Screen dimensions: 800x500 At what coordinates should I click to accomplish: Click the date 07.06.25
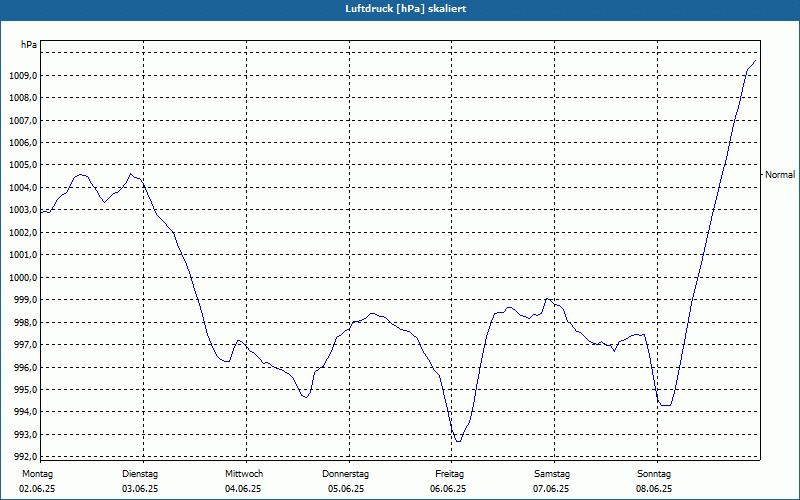tap(551, 489)
